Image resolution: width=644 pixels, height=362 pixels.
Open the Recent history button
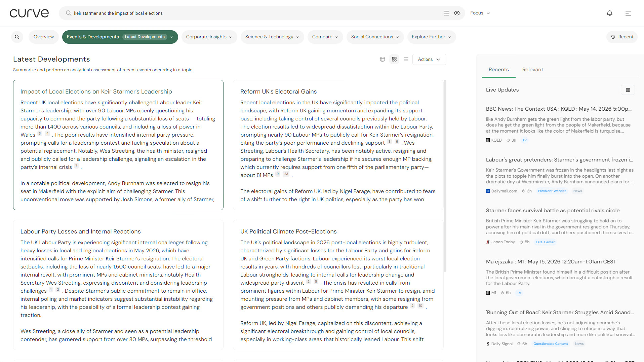coord(622,37)
